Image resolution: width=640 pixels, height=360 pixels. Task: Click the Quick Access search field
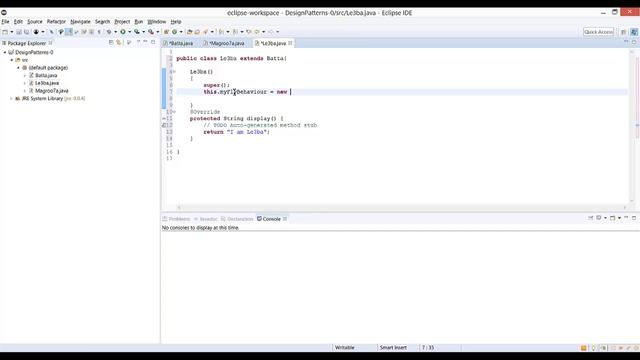[598, 32]
